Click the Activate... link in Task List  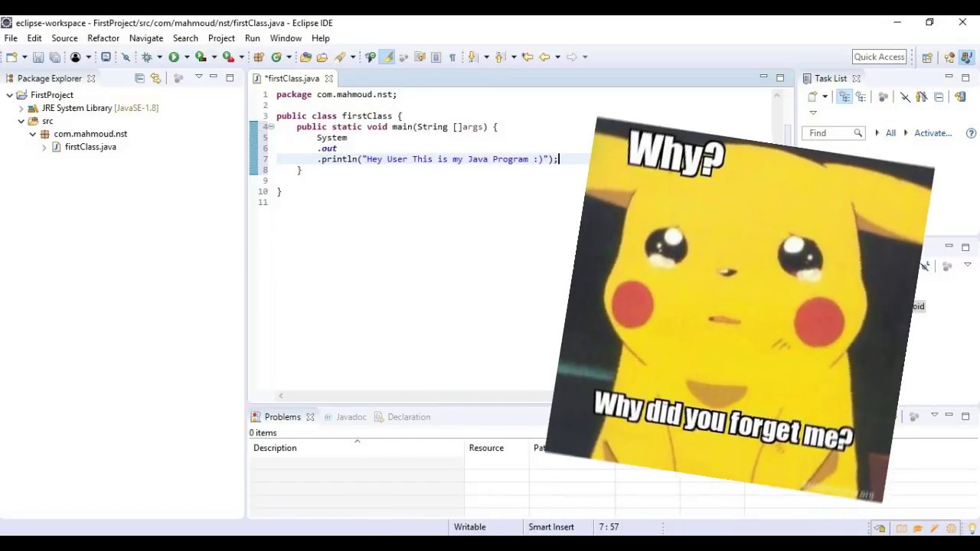933,133
